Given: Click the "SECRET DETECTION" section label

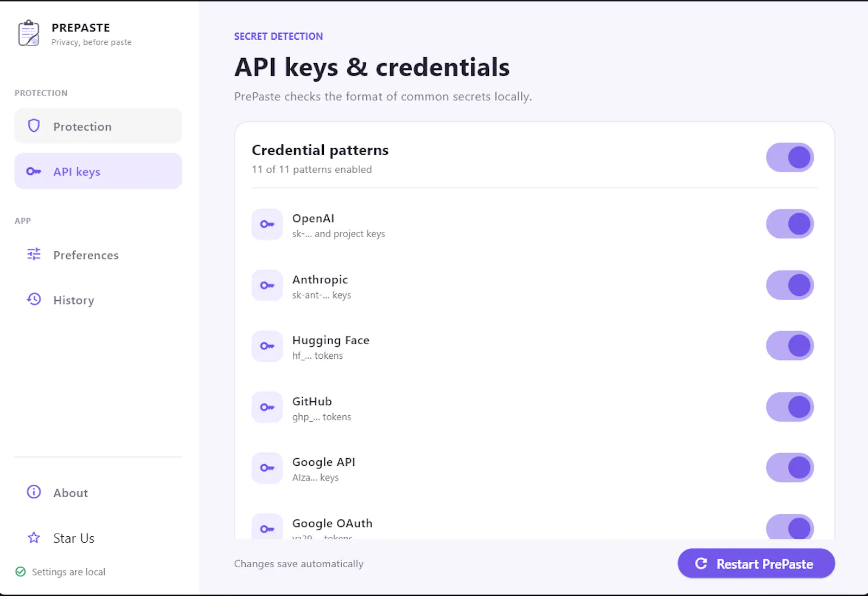Looking at the screenshot, I should [x=278, y=36].
